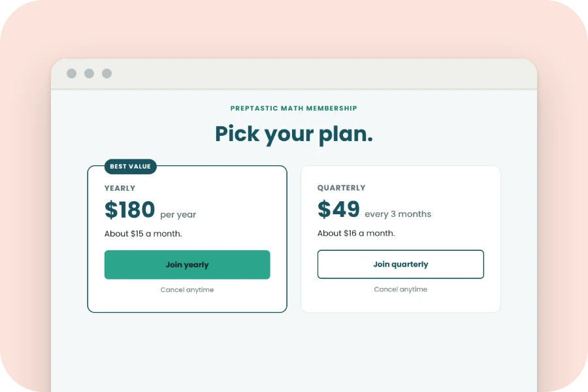This screenshot has height=392, width=588.
Task: Click the every 3 months label
Action: coord(398,214)
